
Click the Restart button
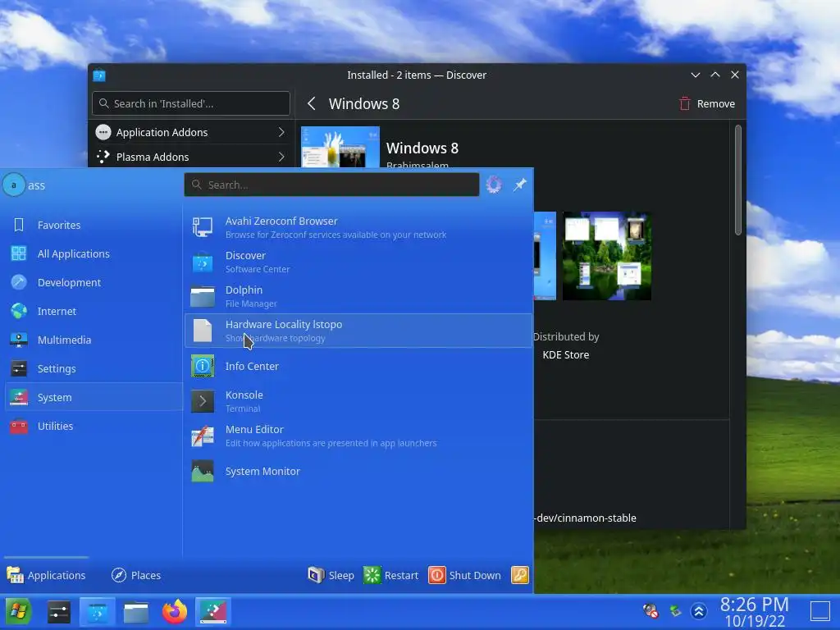click(390, 575)
